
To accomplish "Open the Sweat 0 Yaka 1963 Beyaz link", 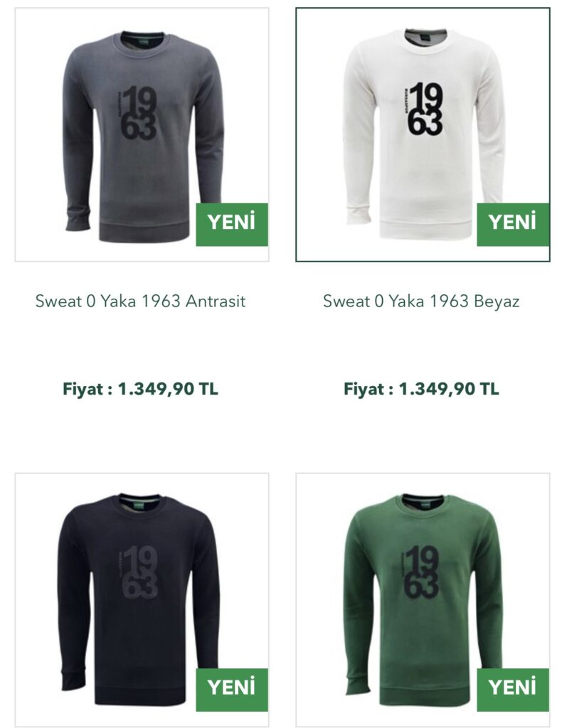I will 421,301.
